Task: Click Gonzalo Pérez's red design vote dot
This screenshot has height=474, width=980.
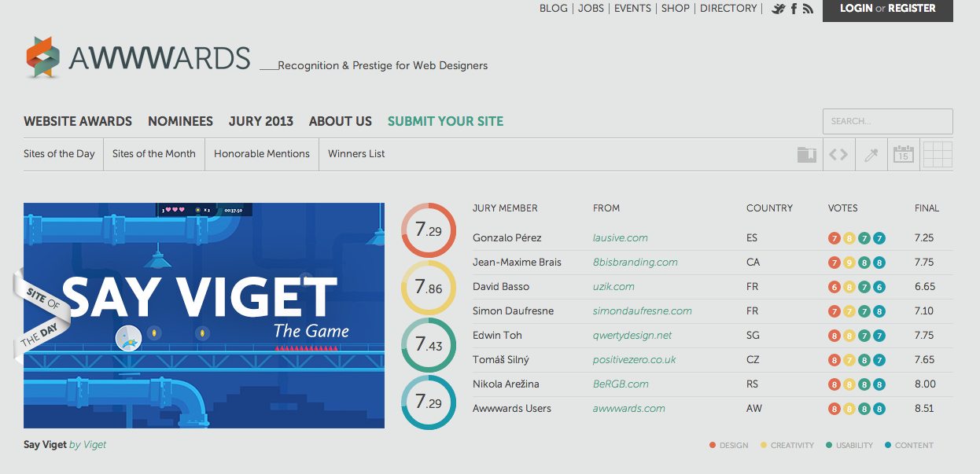Action: pyautogui.click(x=834, y=238)
